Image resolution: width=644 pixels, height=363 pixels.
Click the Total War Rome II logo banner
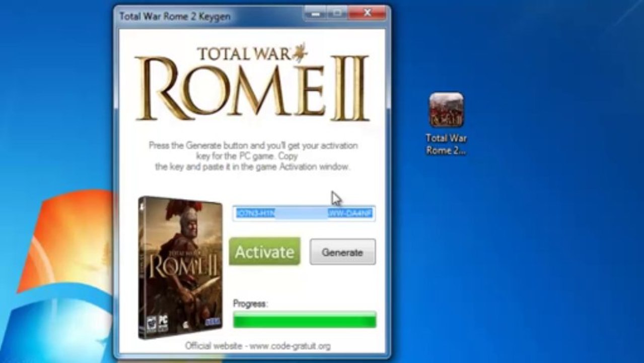click(253, 82)
